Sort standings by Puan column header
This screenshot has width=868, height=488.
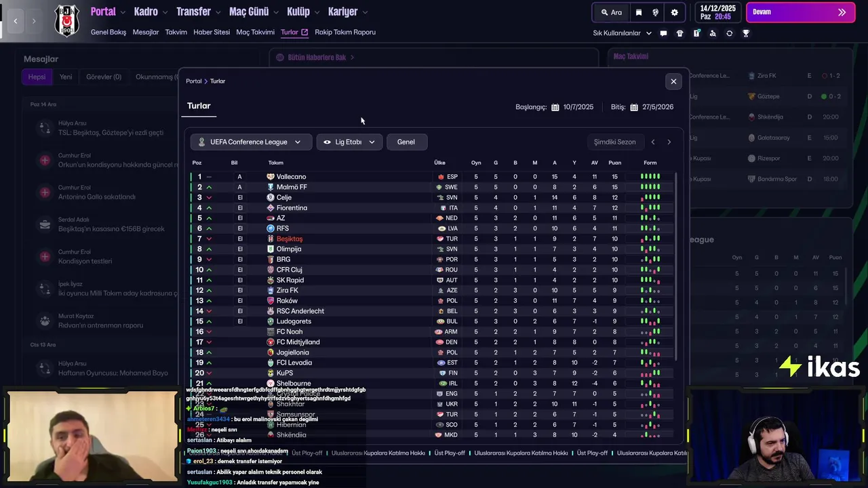615,163
